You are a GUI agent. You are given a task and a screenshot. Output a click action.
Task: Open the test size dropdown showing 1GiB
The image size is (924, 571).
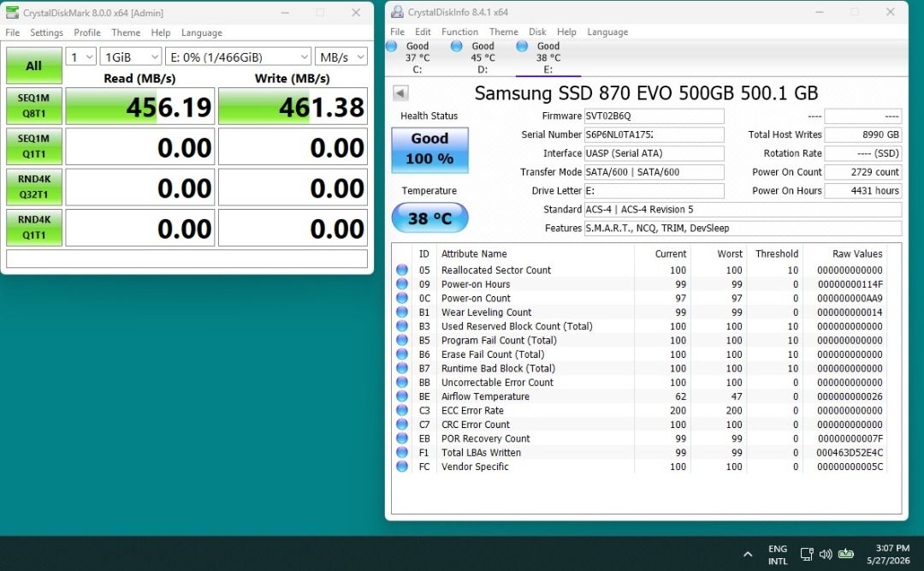point(131,57)
